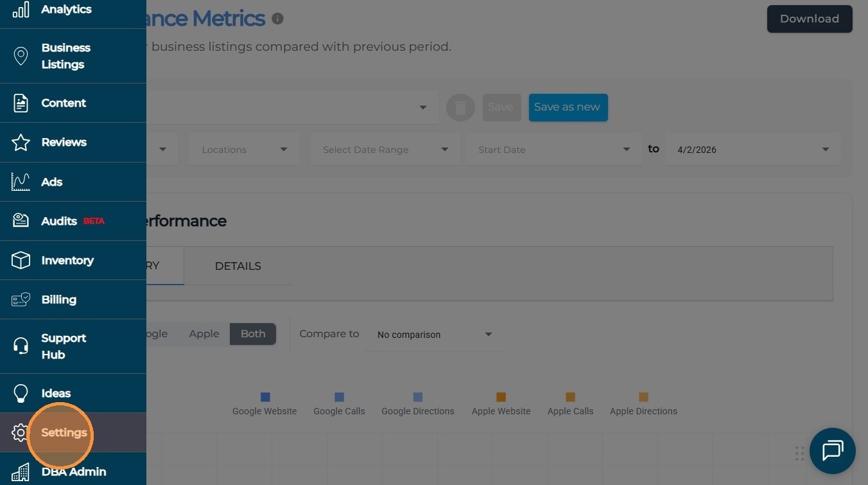Click the Business Listings map pin icon
The height and width of the screenshot is (485, 868).
click(21, 56)
